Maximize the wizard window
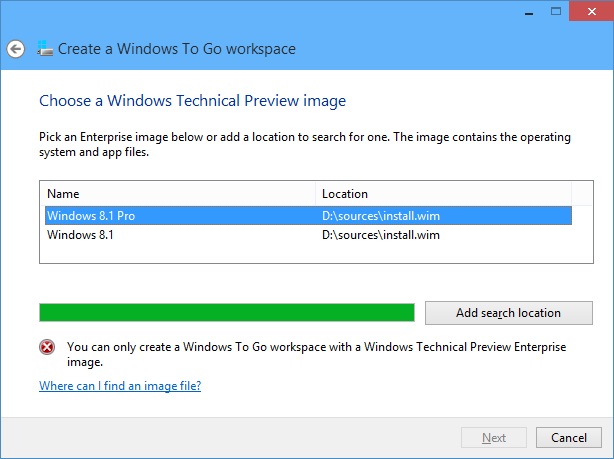 (x=556, y=11)
